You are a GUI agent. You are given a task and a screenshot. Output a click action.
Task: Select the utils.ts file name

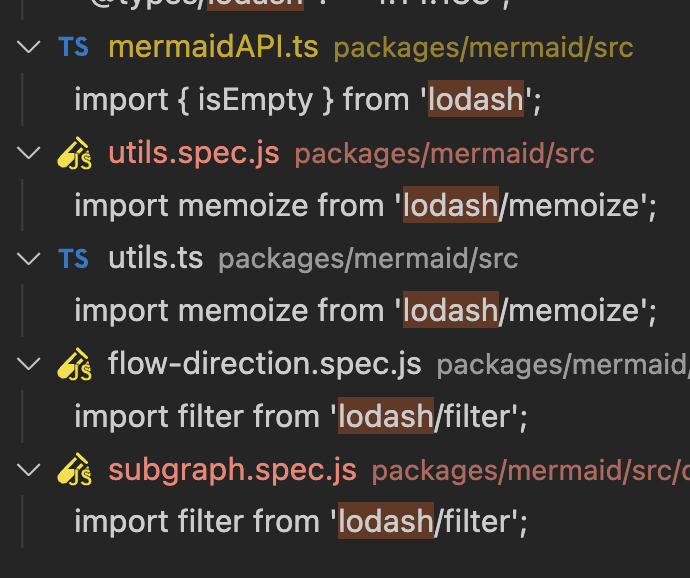155,258
